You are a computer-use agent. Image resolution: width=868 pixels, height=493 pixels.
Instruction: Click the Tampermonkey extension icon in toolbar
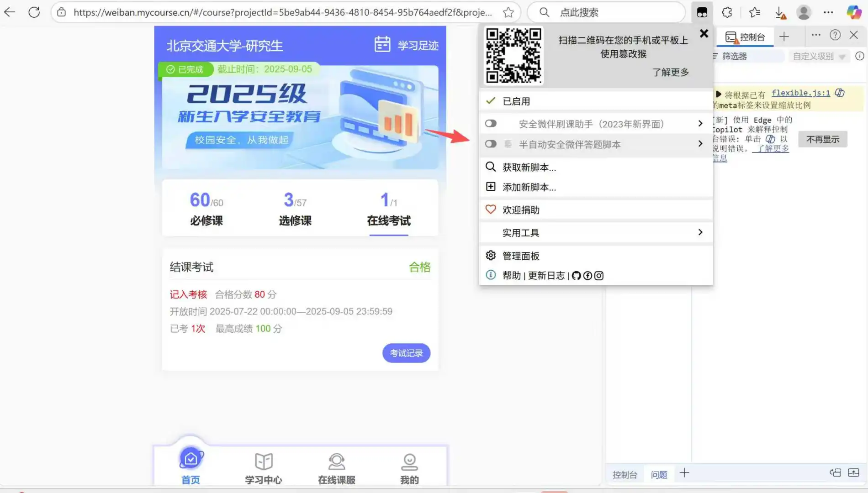(702, 12)
